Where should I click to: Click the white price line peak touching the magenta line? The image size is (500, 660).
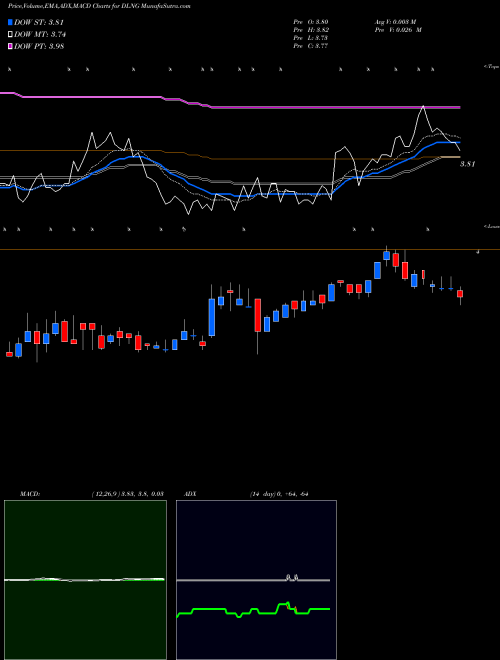pyautogui.click(x=423, y=106)
